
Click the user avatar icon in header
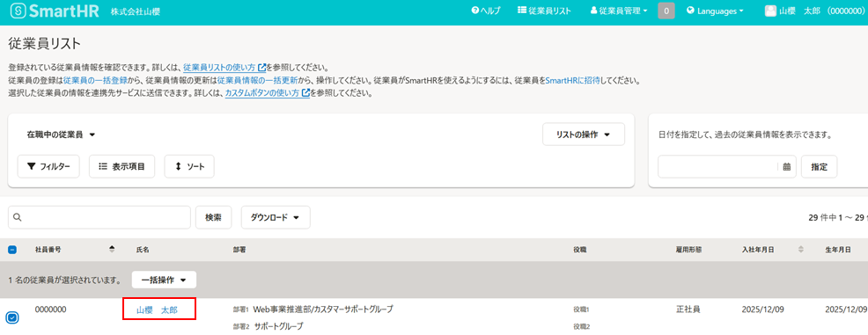tap(770, 11)
